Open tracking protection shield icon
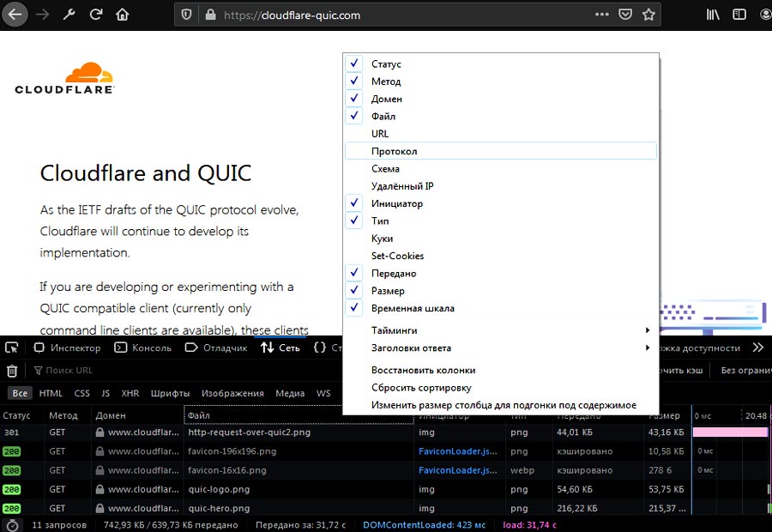The width and height of the screenshot is (772, 532). click(186, 15)
